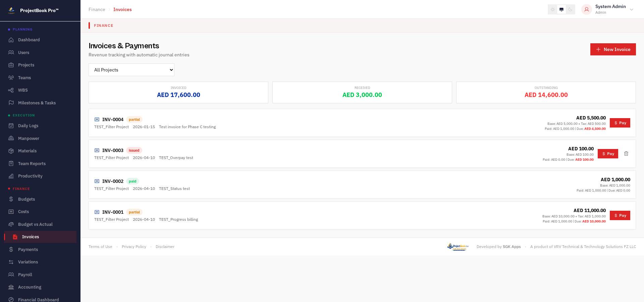Open Accounting in sidebar
Viewport: 644px width, 302px height.
[x=40, y=287]
